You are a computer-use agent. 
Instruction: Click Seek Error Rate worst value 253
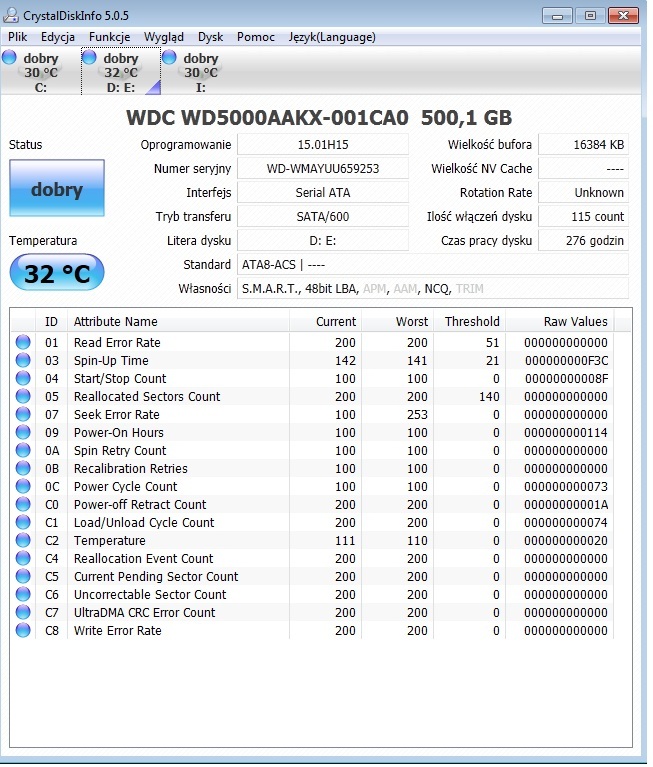[417, 415]
